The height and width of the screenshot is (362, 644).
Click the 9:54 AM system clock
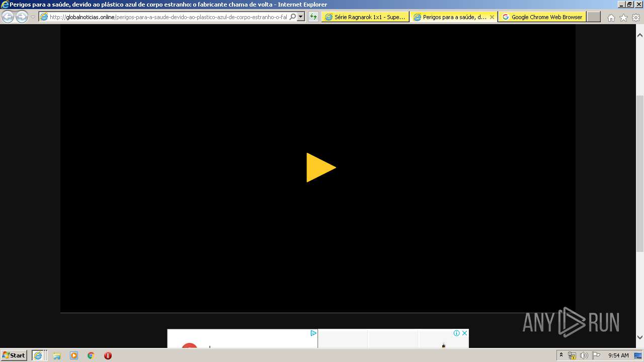(618, 355)
